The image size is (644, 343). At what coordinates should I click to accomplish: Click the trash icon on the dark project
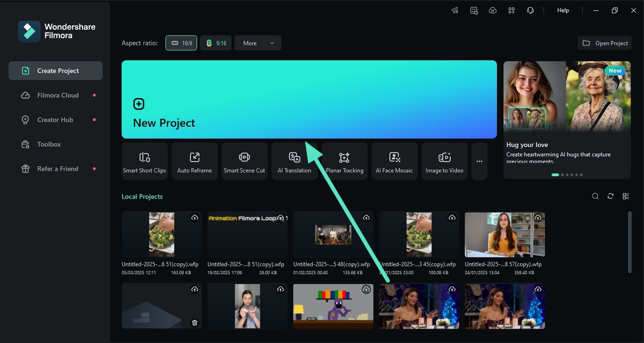195,323
